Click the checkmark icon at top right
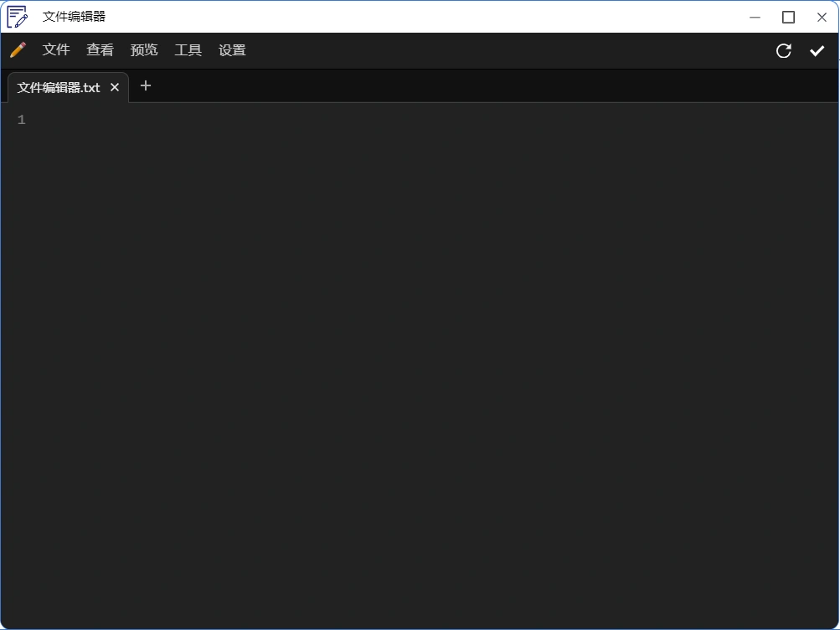This screenshot has height=630, width=840. pos(817,51)
